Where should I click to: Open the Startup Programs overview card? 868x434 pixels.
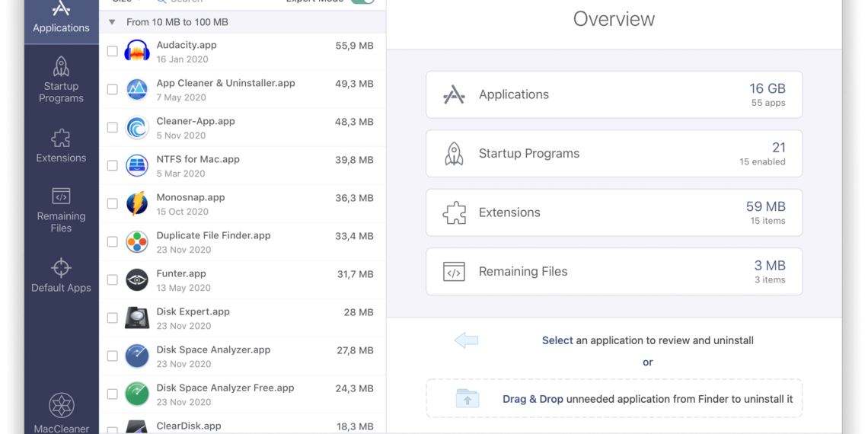(614, 153)
